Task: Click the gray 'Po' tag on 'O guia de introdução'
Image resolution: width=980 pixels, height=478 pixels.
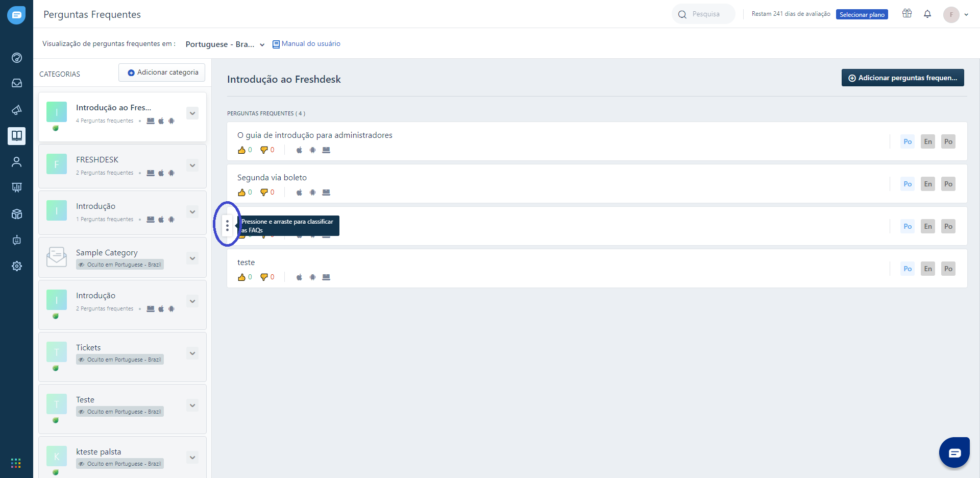Action: [x=948, y=141]
